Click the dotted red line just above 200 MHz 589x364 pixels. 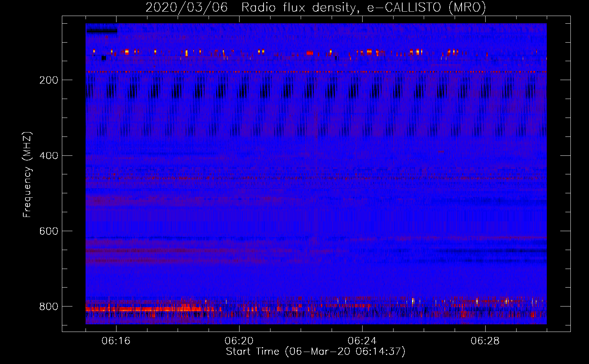click(x=316, y=72)
